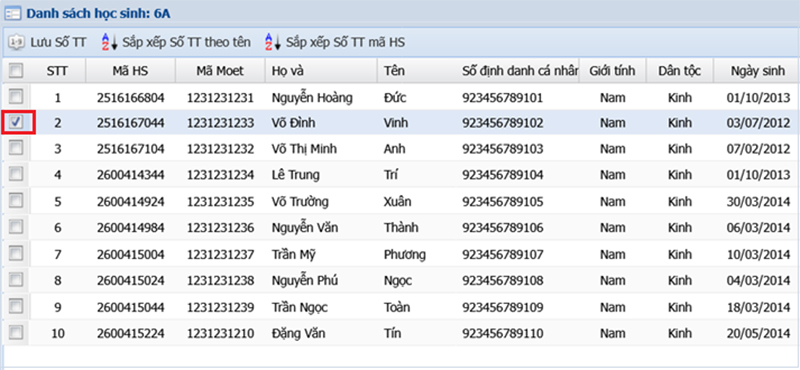Check the box for Lê Trung Trí
800x370 pixels.
tap(16, 174)
